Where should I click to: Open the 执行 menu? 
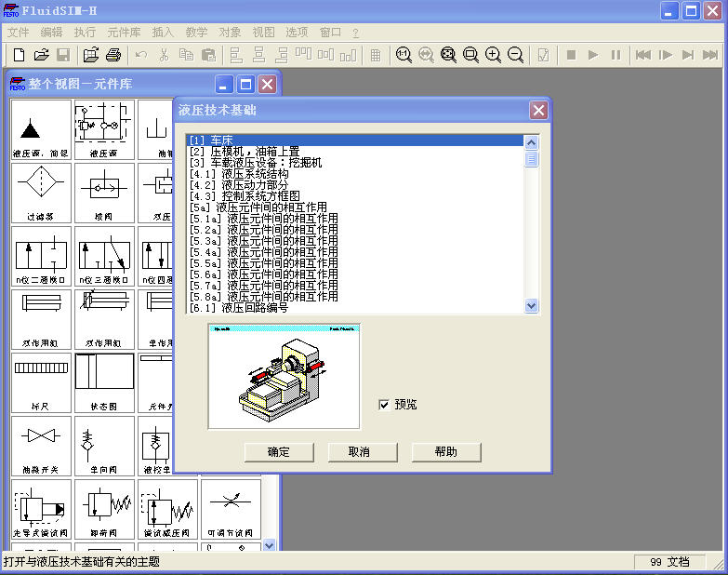[x=85, y=32]
